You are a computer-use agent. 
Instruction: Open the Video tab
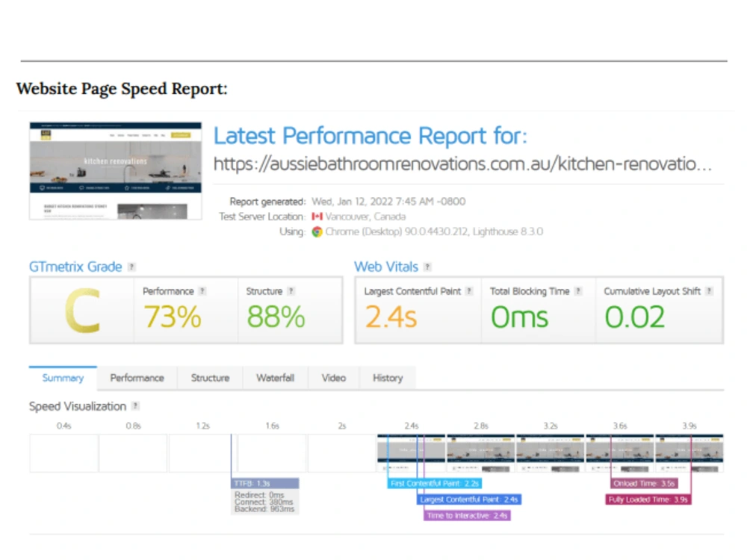(x=333, y=378)
